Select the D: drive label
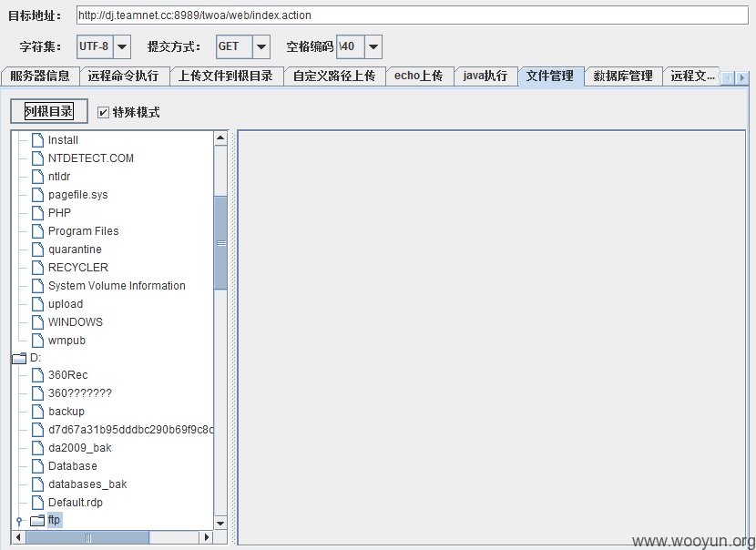 pyautogui.click(x=36, y=358)
